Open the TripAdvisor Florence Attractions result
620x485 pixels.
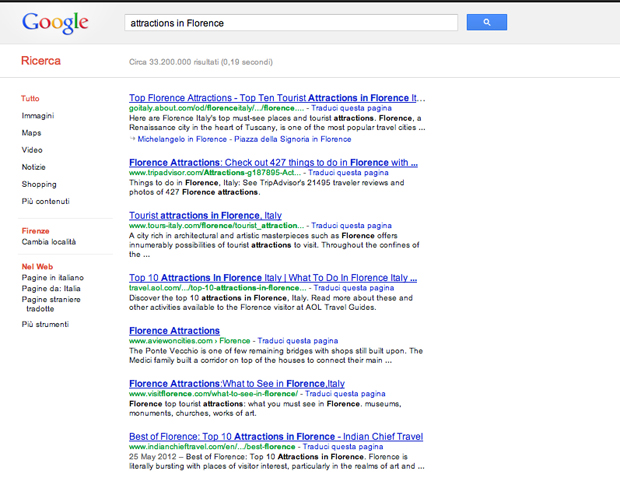pos(273,162)
